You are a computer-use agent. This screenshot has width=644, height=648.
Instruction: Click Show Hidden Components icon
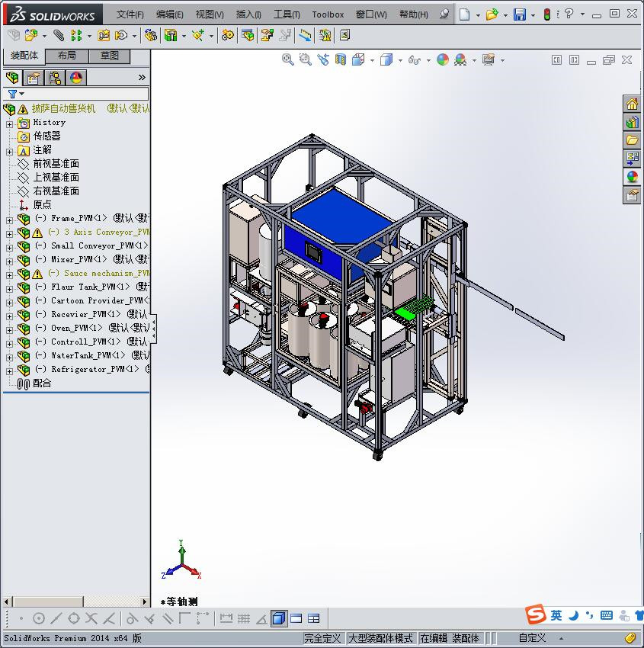150,36
